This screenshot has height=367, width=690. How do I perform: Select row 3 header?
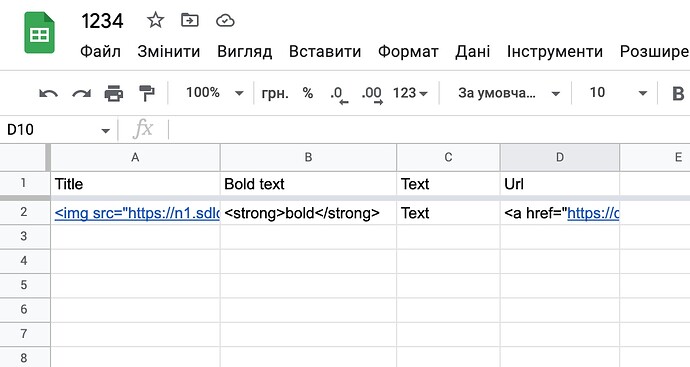coord(24,237)
